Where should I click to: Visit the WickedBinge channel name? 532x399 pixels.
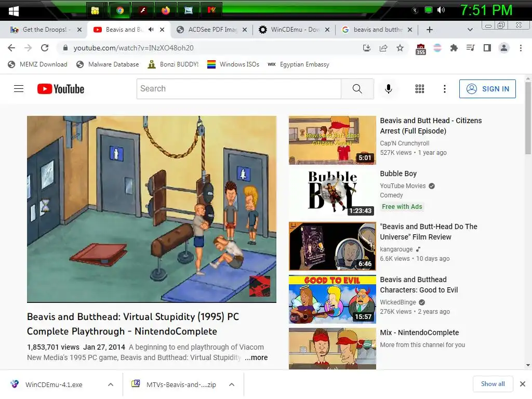pos(397,302)
